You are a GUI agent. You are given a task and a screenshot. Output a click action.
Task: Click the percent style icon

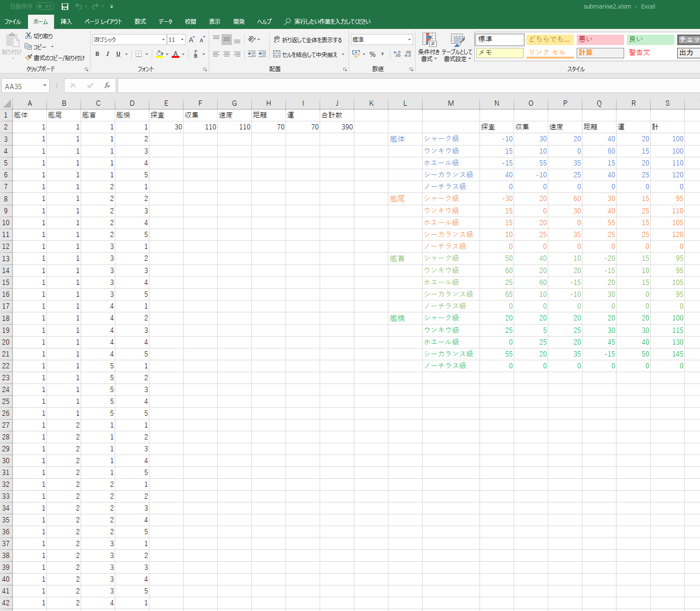[x=372, y=54]
